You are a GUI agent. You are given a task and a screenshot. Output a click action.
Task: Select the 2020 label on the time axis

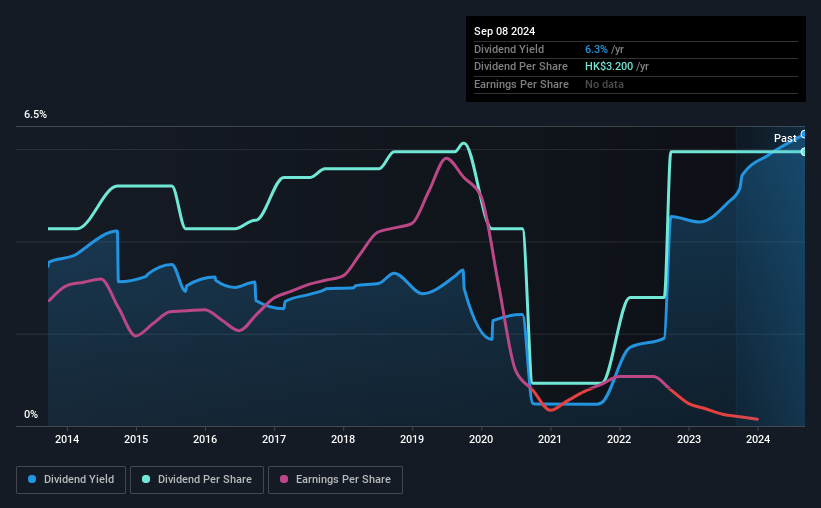pos(481,439)
